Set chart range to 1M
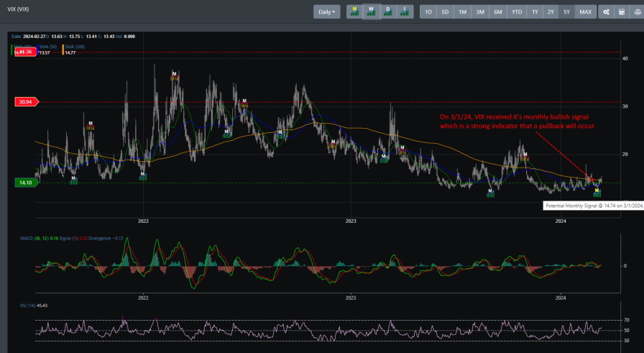 click(x=462, y=12)
